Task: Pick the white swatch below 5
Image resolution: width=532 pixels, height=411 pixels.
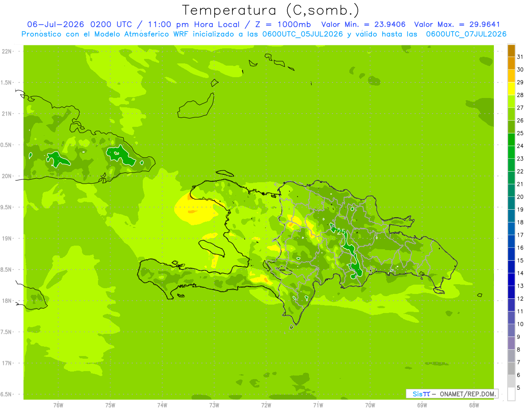Action: [511, 394]
